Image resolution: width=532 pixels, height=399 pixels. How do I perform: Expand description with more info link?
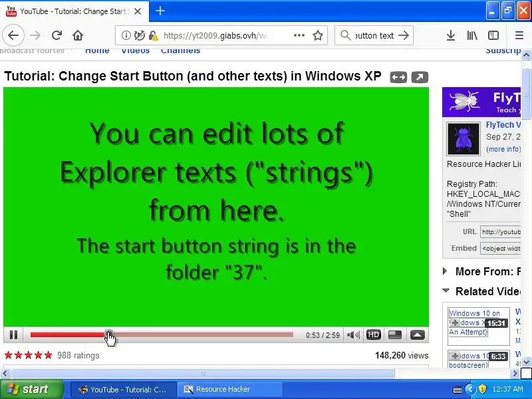pyautogui.click(x=503, y=149)
